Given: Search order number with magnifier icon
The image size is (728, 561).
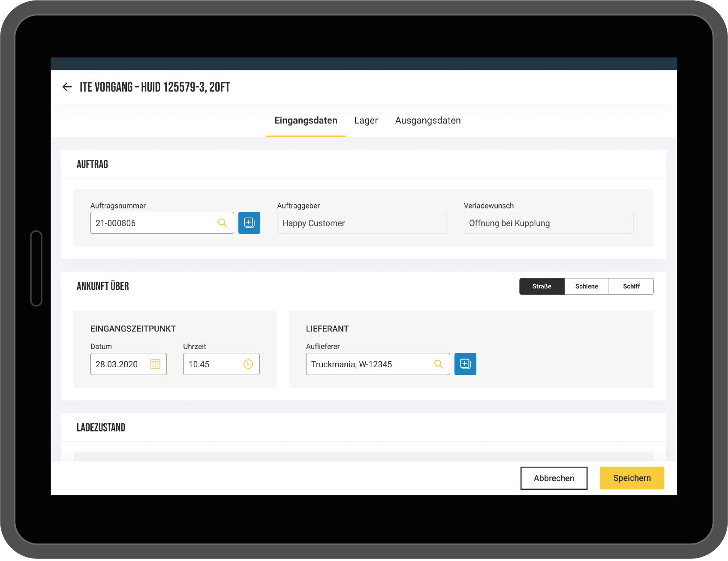Looking at the screenshot, I should [x=223, y=223].
